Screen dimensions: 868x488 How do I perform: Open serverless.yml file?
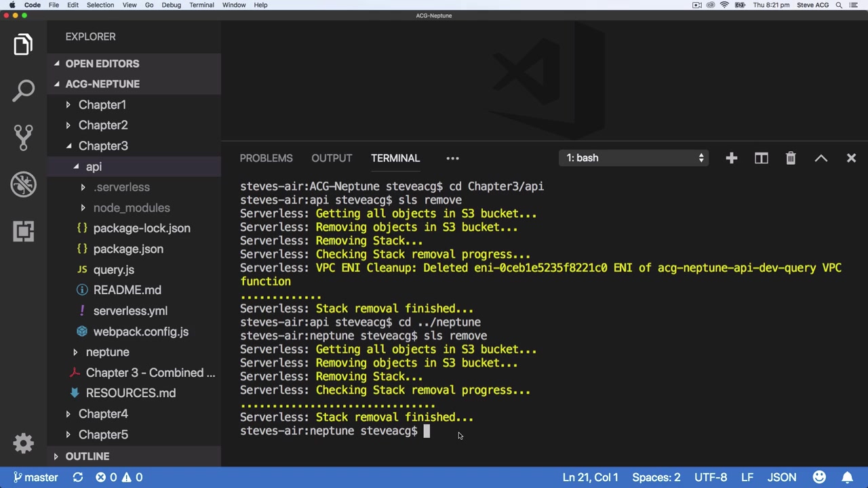click(130, 310)
